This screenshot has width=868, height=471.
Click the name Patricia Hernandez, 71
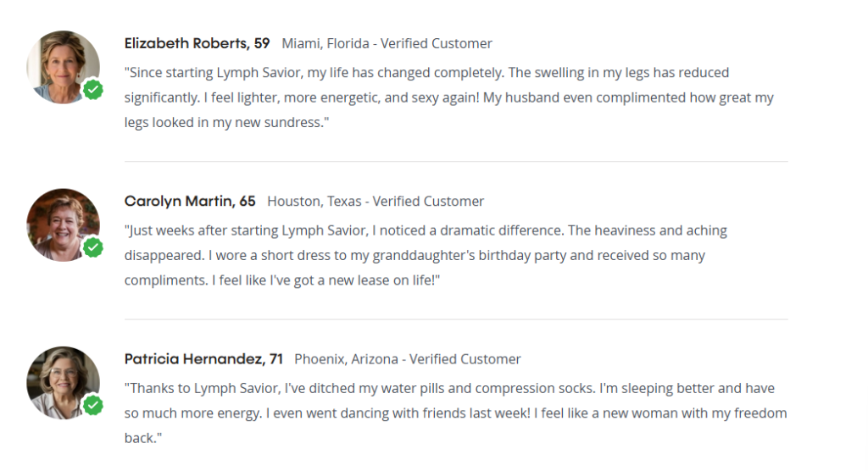203,359
